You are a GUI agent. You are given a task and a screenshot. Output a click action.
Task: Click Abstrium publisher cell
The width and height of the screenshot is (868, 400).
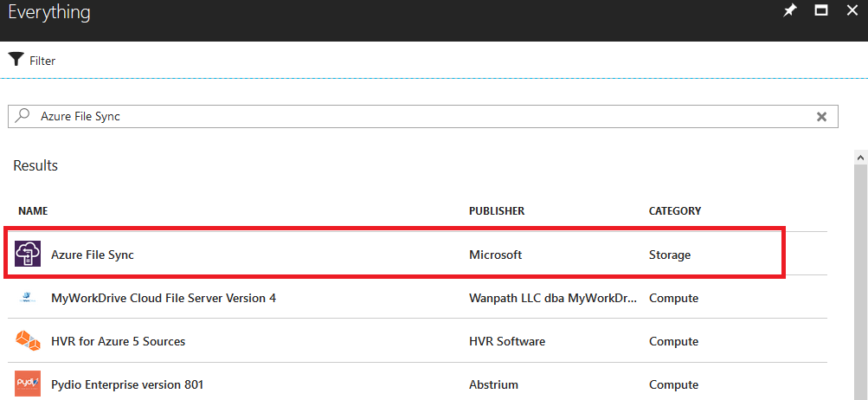coord(493,384)
